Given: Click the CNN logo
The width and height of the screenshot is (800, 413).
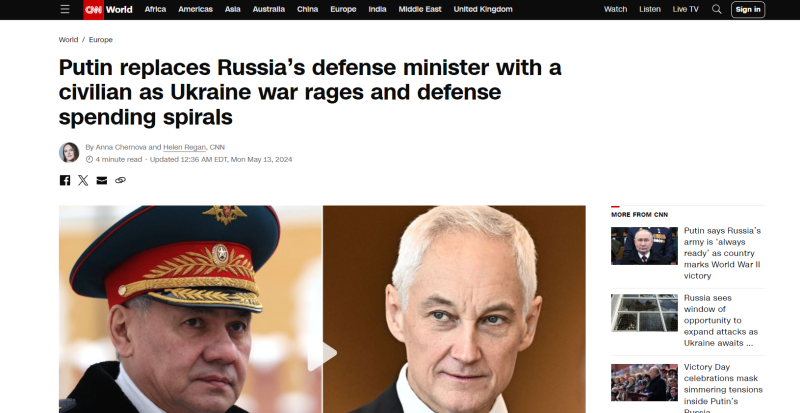Looking at the screenshot, I should (93, 9).
